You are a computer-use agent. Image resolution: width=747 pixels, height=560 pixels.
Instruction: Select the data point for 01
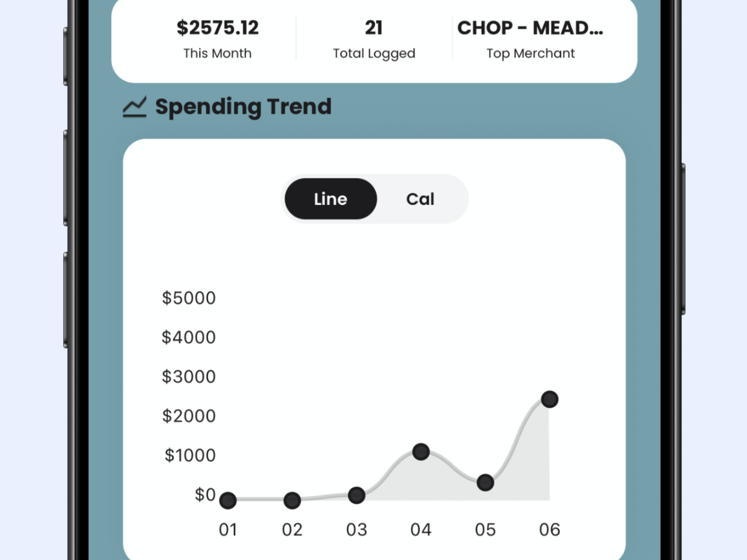tap(227, 500)
